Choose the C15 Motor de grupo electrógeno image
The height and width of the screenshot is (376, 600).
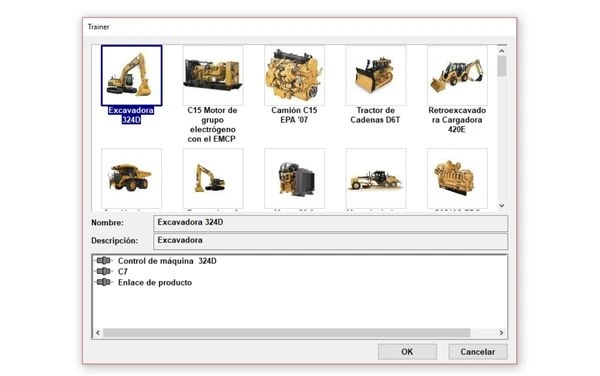pos(213,75)
